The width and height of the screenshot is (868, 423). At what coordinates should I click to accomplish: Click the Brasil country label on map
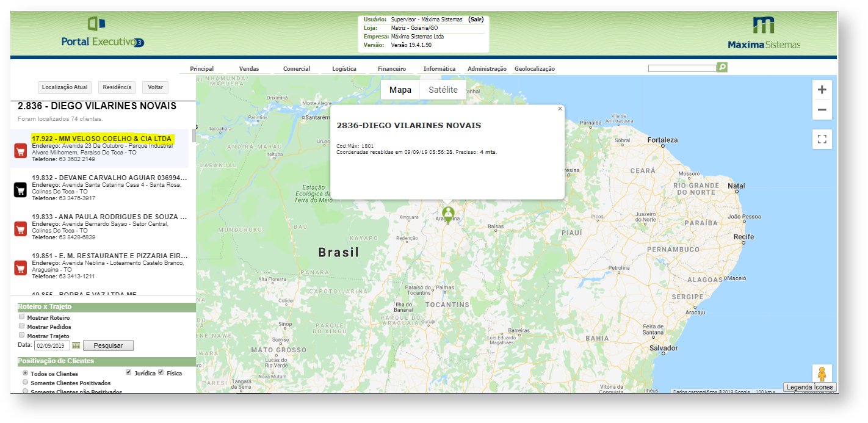click(x=339, y=252)
